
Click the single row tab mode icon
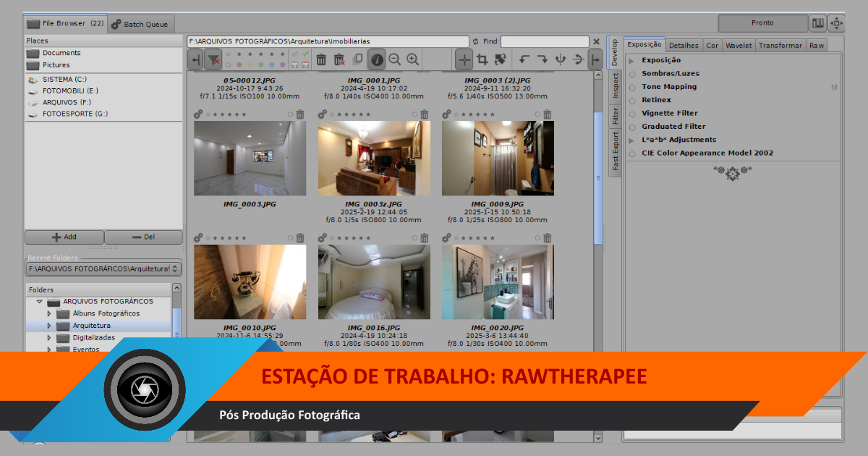click(817, 23)
